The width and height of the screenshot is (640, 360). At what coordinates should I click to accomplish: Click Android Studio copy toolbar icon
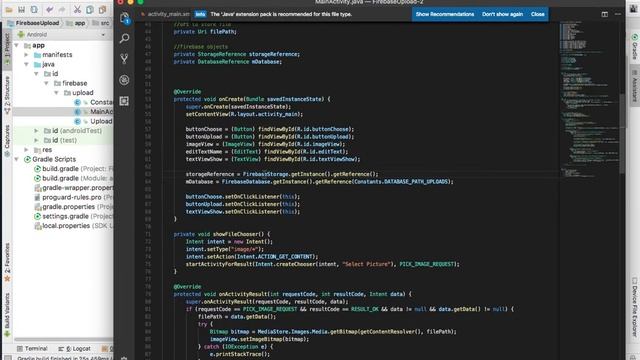[90, 9]
